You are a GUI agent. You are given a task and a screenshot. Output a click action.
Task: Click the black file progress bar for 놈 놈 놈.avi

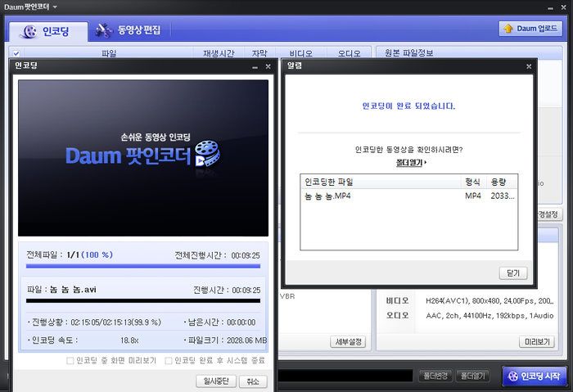tap(143, 300)
